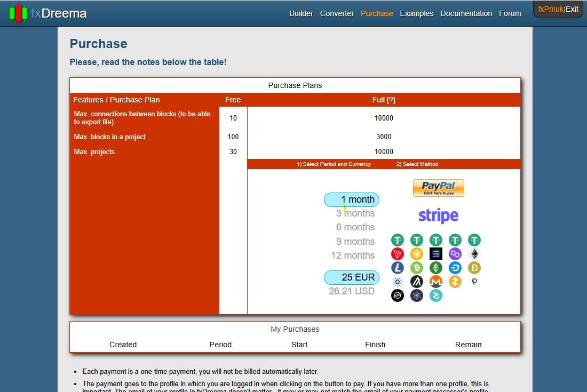Pay with the Ethereum diamond icon

[x=474, y=254]
